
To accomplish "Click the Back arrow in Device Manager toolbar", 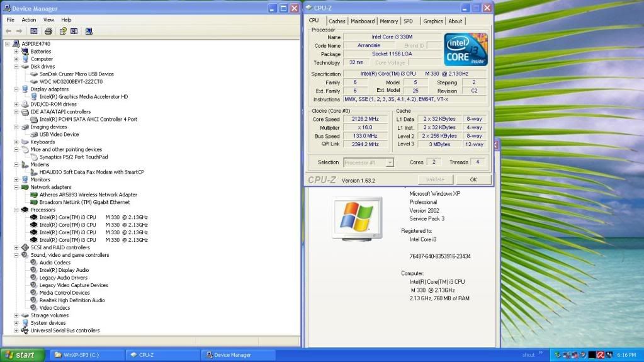I will point(9,31).
